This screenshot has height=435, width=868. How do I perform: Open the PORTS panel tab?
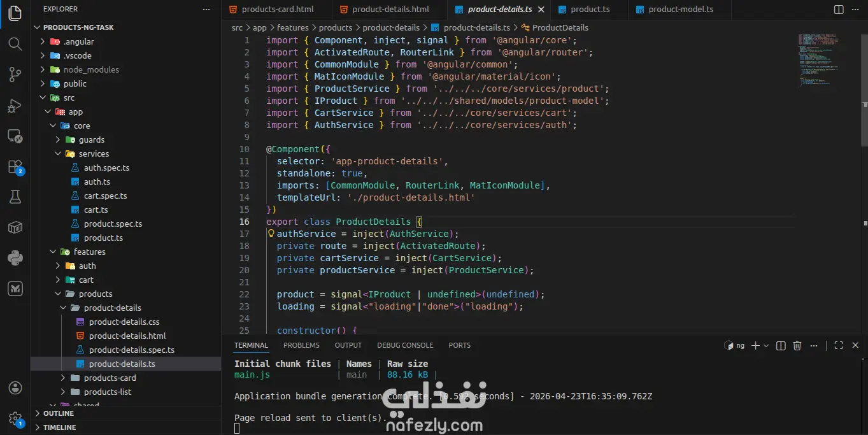click(459, 345)
